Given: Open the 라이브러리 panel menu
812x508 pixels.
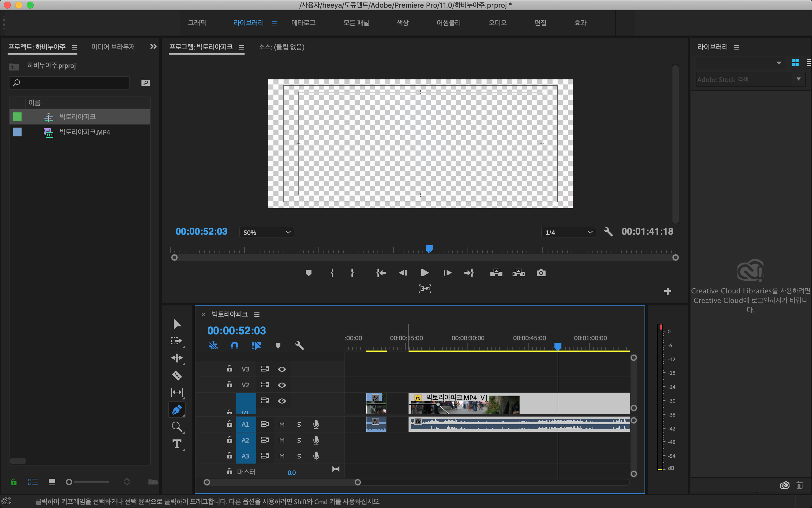Looking at the screenshot, I should point(737,47).
